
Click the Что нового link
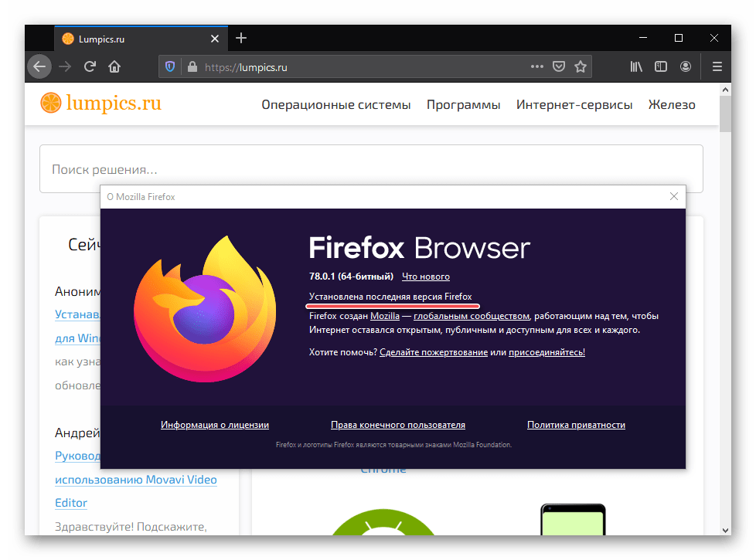426,277
